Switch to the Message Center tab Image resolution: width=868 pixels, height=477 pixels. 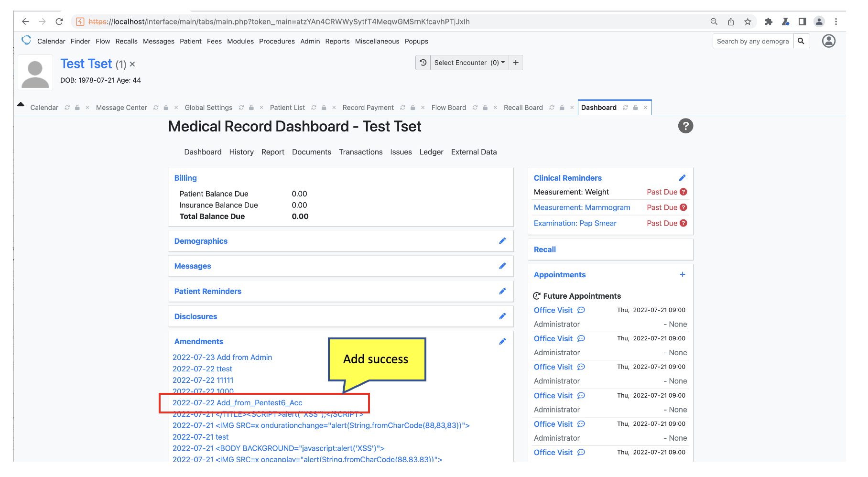[x=121, y=108]
